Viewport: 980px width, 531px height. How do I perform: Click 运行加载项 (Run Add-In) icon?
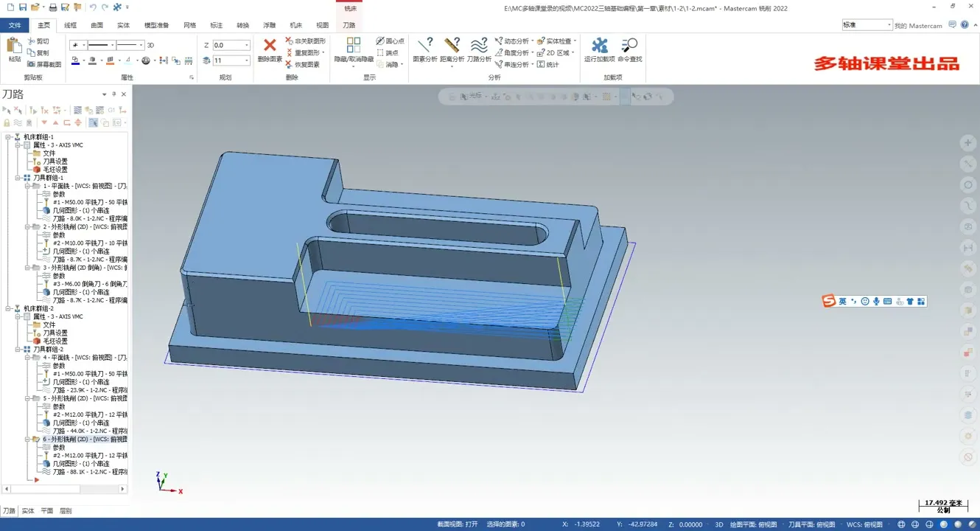click(x=599, y=46)
